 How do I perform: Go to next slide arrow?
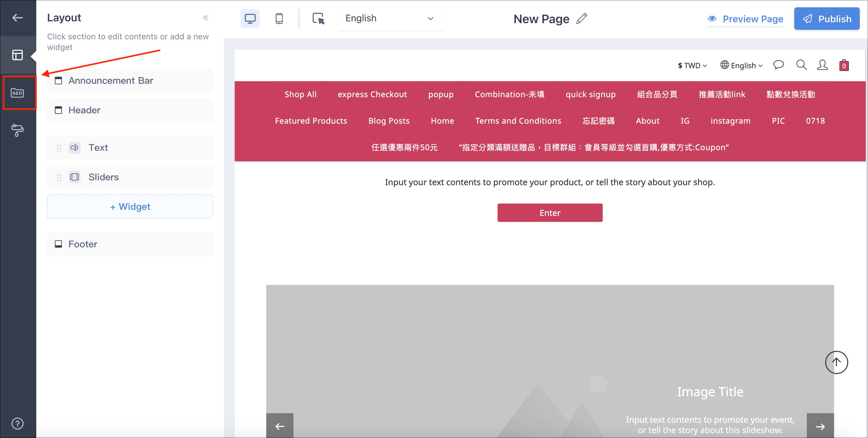coord(820,426)
